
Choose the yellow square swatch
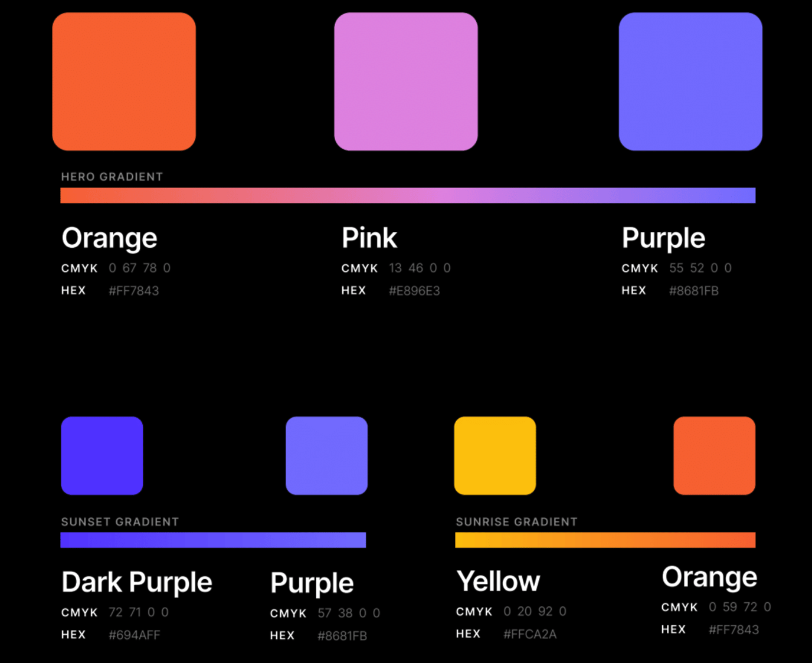point(495,455)
